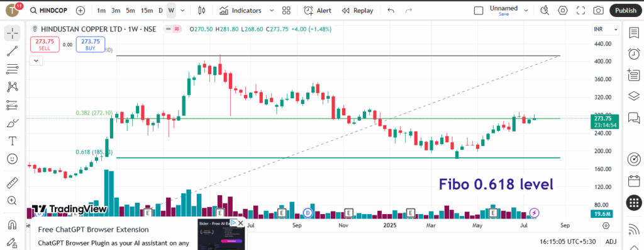Select the Fibo 0.618 level text

[x=496, y=184]
